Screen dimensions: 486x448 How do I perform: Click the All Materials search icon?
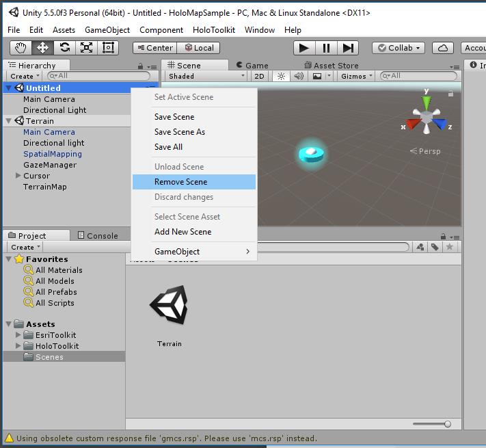[x=28, y=269]
